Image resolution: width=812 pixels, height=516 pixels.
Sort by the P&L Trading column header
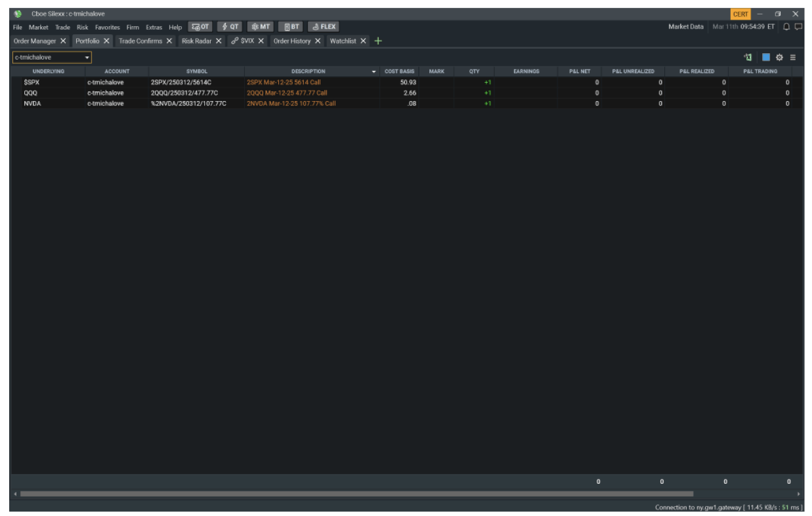coord(760,72)
